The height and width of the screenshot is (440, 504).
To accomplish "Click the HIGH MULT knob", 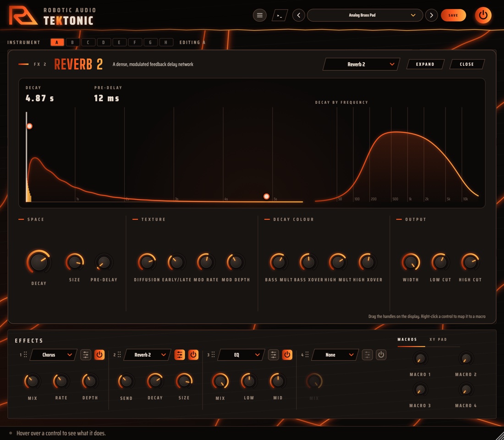I will pos(338,262).
